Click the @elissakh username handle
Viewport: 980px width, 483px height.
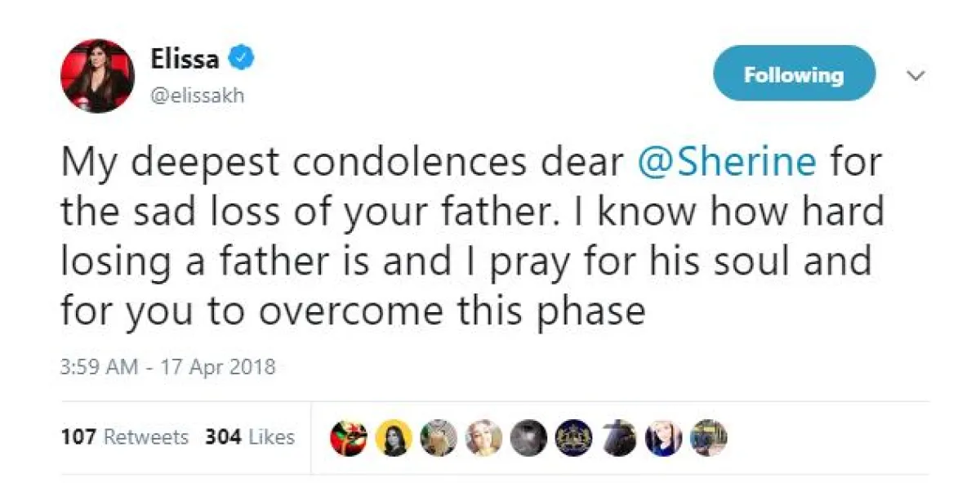pyautogui.click(x=196, y=96)
